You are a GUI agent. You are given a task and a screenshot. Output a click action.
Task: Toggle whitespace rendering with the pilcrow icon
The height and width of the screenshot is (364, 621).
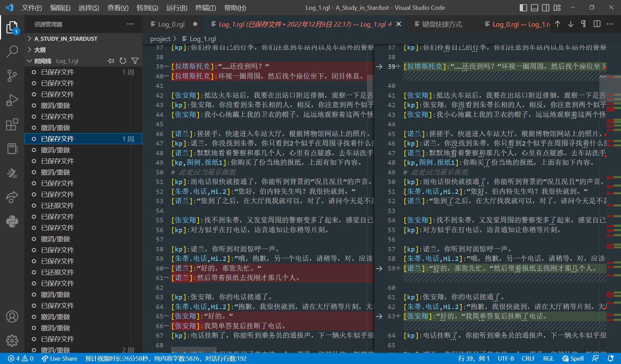coord(583,24)
